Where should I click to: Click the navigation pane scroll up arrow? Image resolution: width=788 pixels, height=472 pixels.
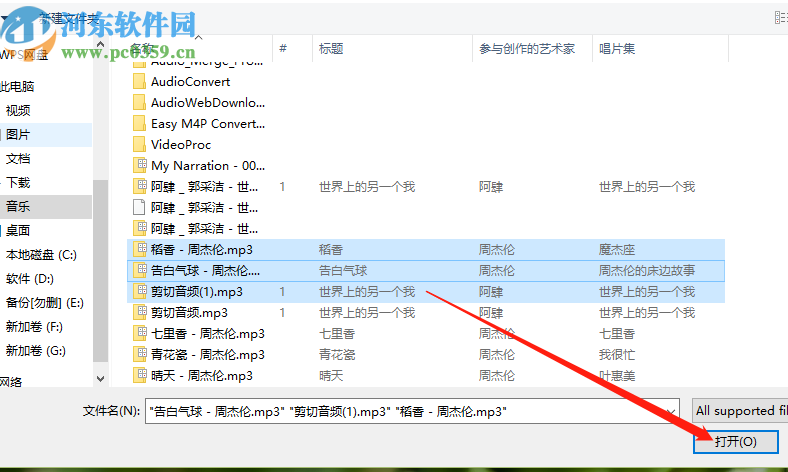101,45
